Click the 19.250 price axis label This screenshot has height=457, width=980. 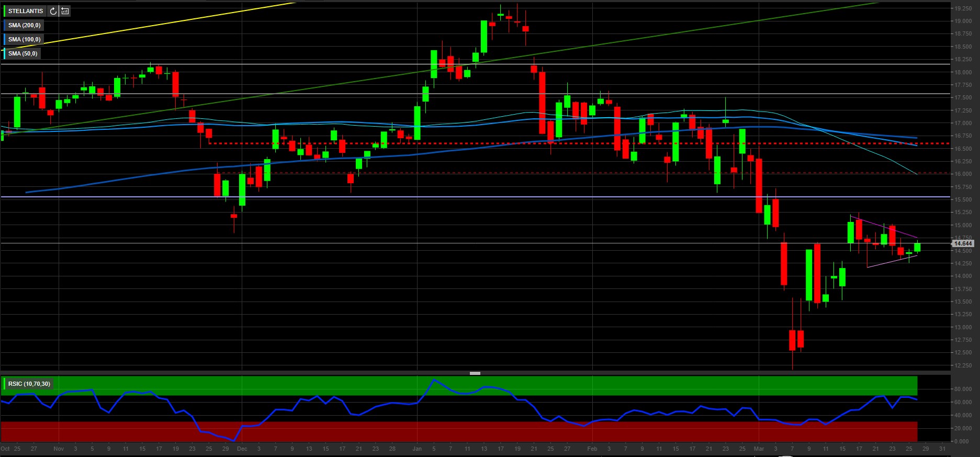click(x=963, y=9)
